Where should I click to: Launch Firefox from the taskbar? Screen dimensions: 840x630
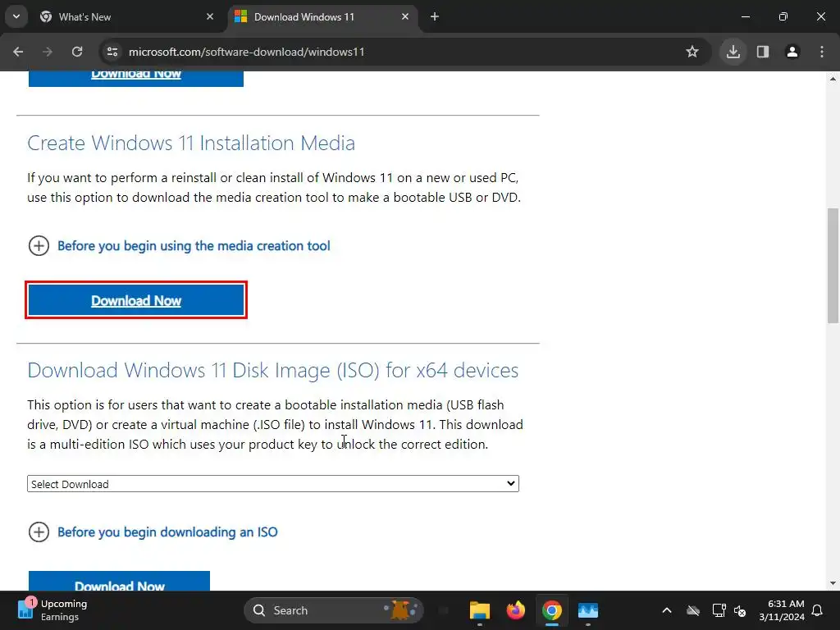(516, 610)
